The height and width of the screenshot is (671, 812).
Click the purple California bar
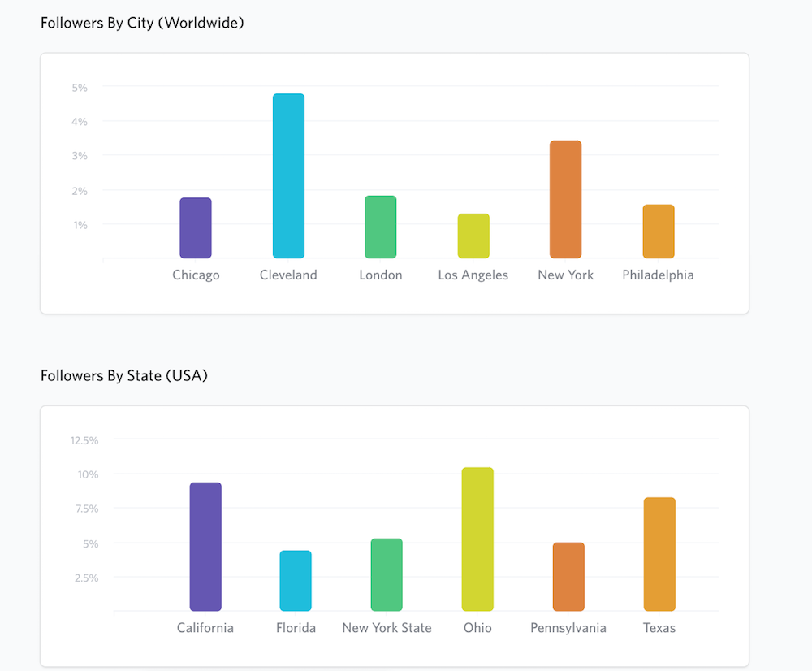pyautogui.click(x=205, y=547)
